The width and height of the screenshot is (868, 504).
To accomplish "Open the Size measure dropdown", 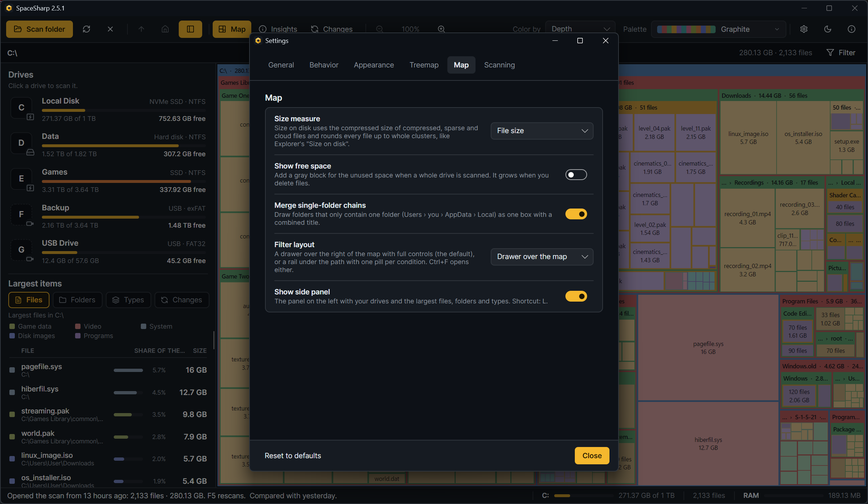I will click(542, 131).
